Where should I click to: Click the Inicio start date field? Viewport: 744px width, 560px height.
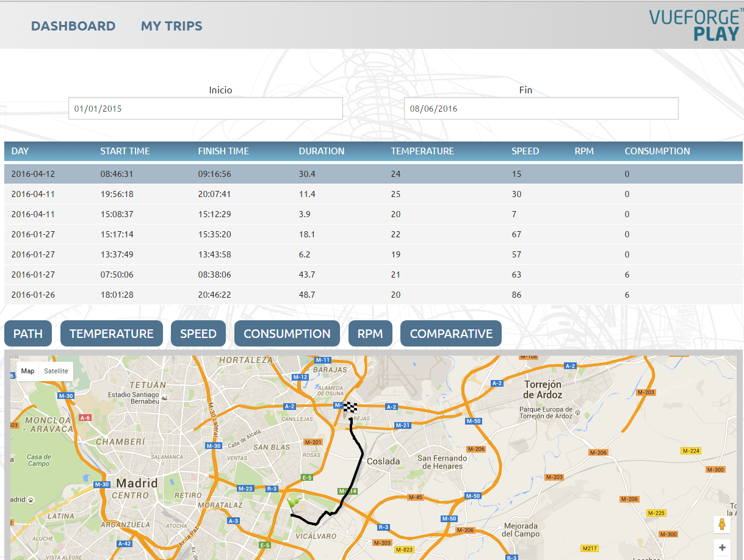[x=205, y=109]
